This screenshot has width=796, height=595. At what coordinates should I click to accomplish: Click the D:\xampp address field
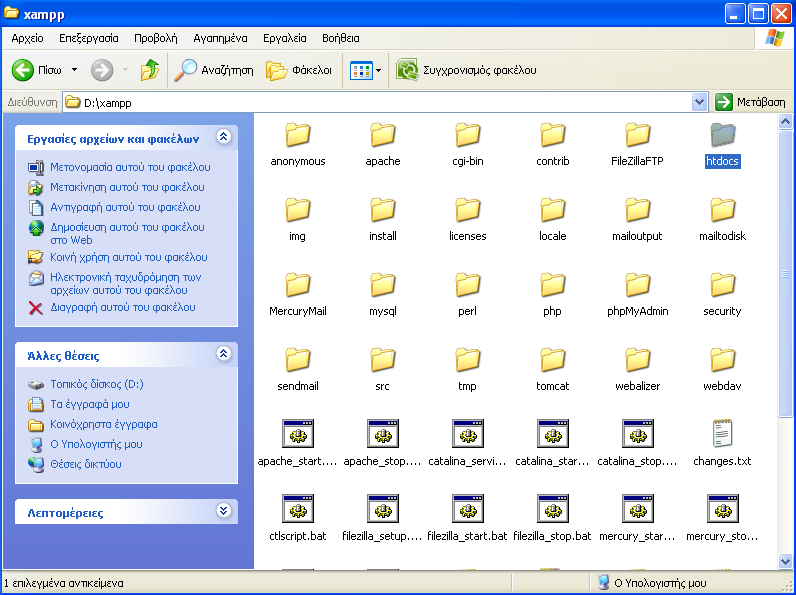(377, 103)
